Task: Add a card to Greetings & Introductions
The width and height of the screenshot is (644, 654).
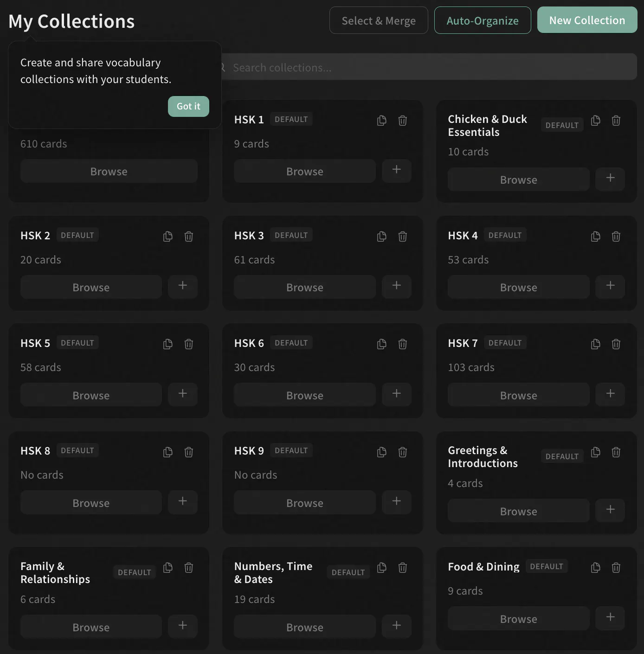Action: [x=611, y=510]
